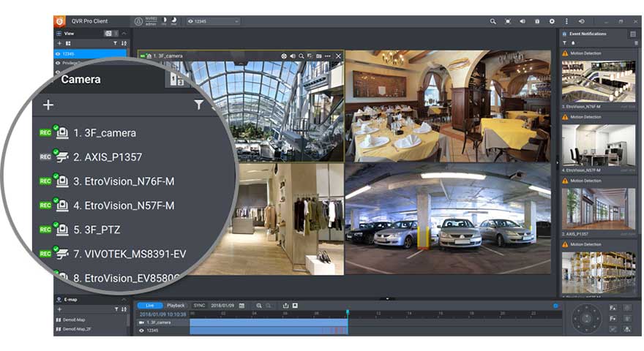Screen dimensions: 644x351
Task: Select the 12345 view row
Action: [90, 54]
